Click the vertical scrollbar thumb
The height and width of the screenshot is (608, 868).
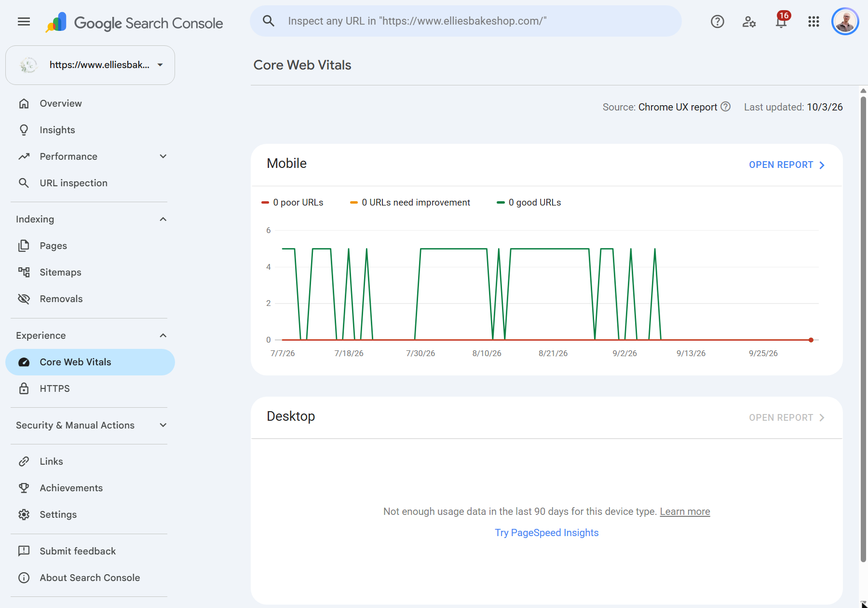[x=863, y=328]
